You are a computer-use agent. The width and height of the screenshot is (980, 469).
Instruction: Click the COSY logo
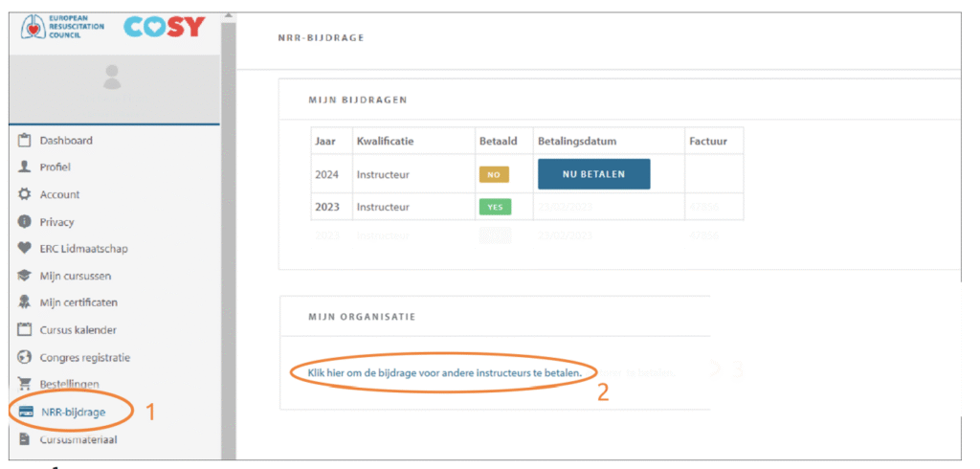coord(164,26)
